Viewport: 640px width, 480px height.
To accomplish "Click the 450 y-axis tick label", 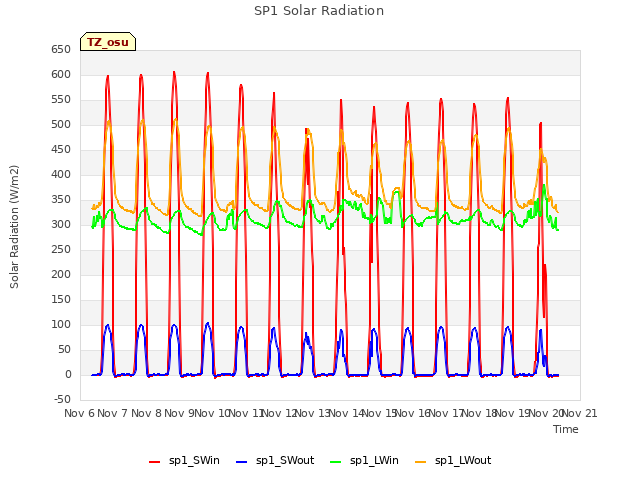I will 61,150.
